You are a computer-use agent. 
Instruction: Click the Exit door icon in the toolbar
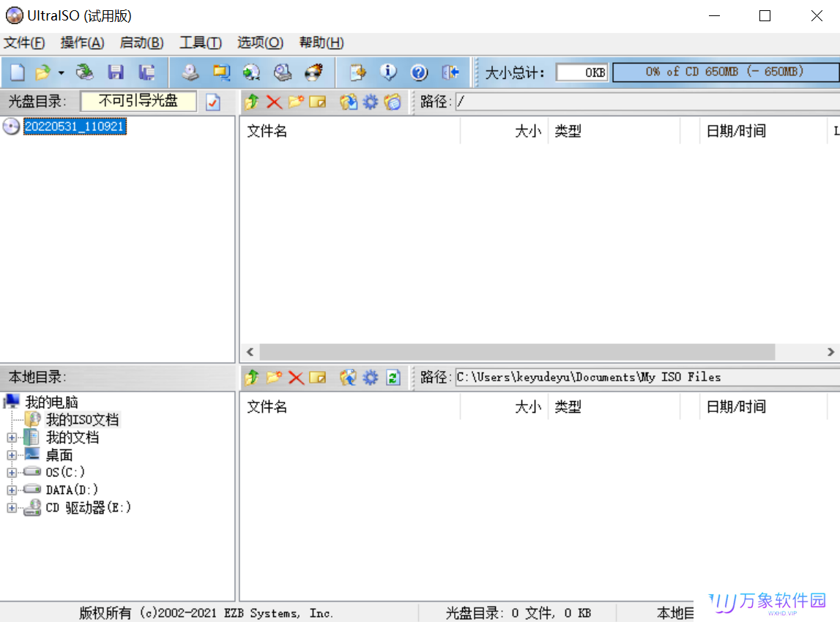(450, 72)
